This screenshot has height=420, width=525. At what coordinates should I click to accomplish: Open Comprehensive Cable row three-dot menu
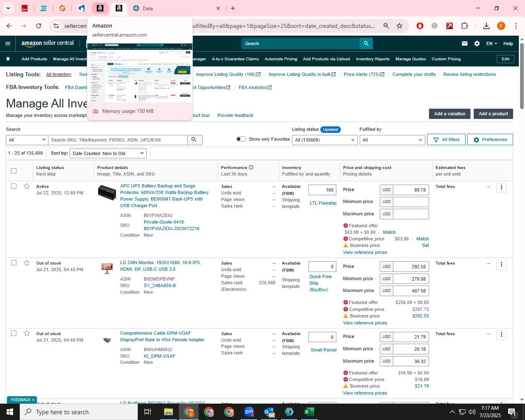click(501, 335)
